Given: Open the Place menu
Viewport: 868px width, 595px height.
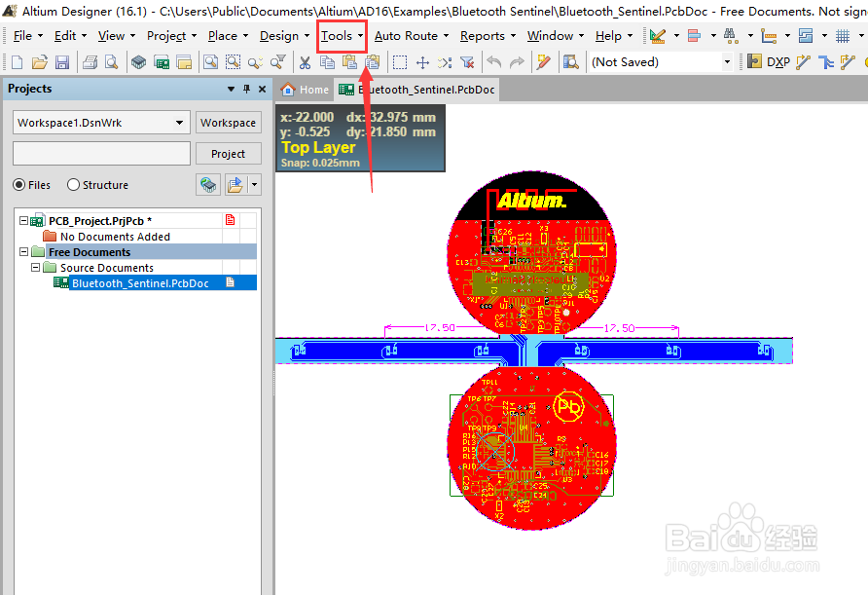Looking at the screenshot, I should [x=228, y=36].
